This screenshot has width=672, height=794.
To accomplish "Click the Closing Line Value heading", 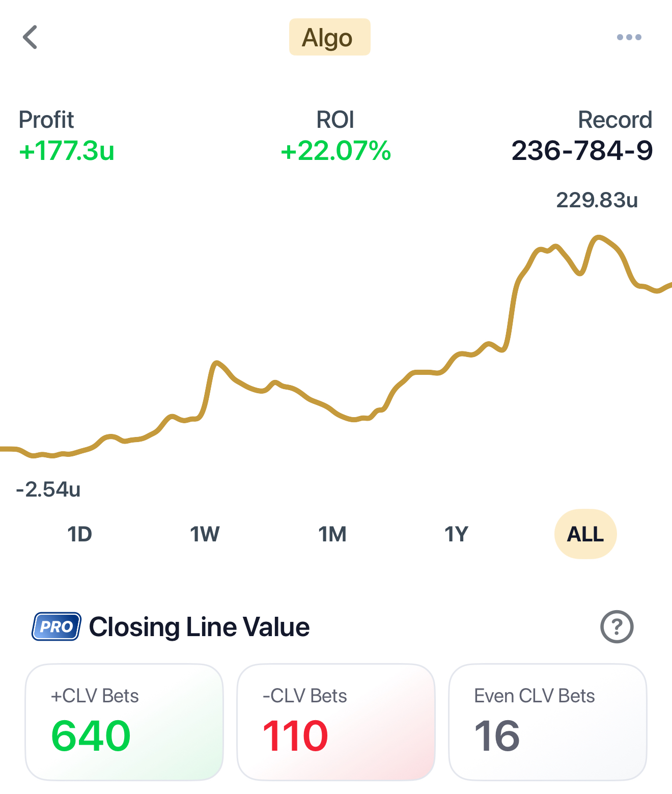I will click(199, 626).
